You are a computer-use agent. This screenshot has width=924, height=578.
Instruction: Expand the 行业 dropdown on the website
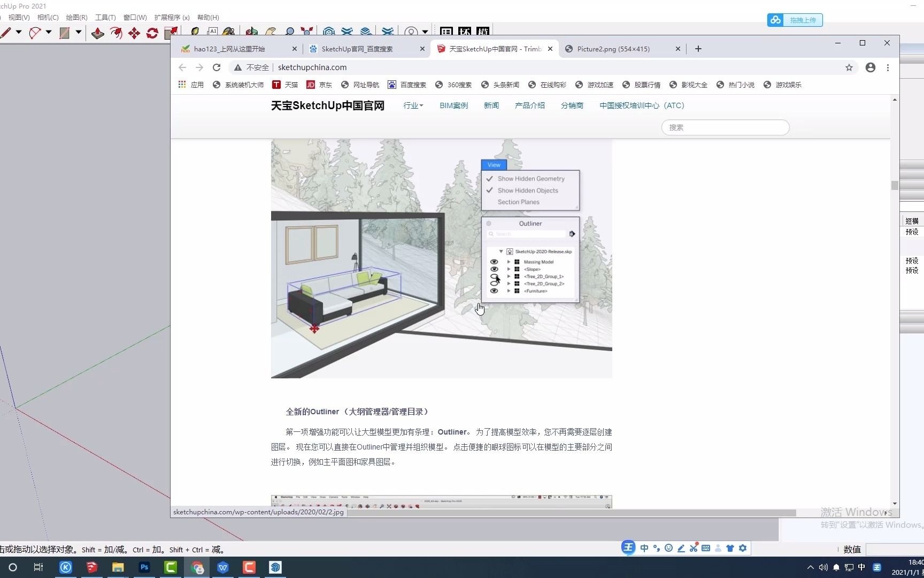(x=413, y=105)
